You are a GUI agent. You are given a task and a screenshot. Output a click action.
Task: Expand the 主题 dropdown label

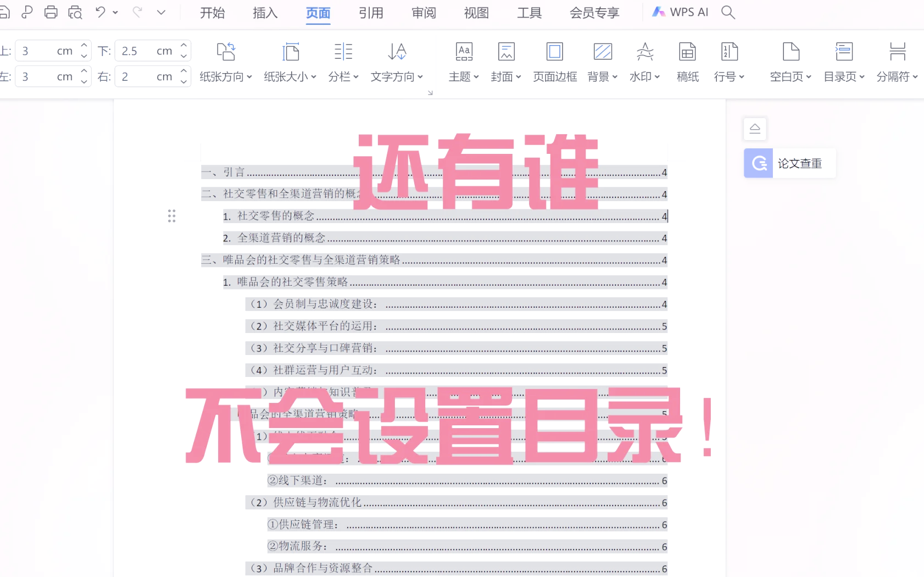464,77
